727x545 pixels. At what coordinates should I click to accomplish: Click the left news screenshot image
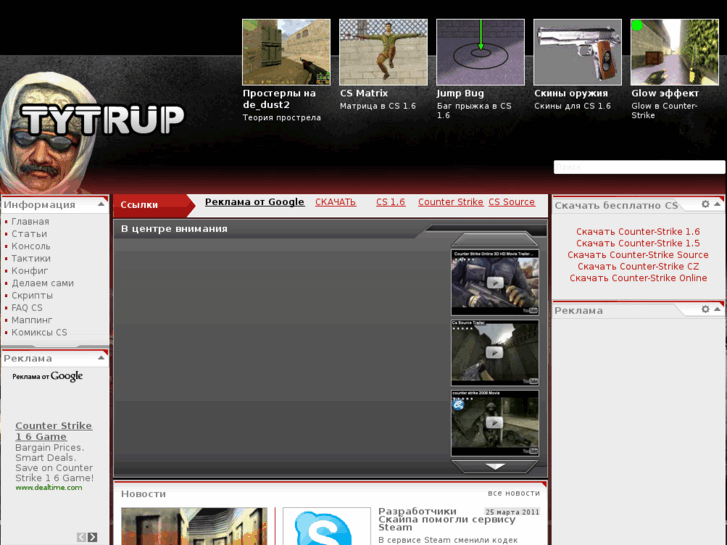pos(194,526)
